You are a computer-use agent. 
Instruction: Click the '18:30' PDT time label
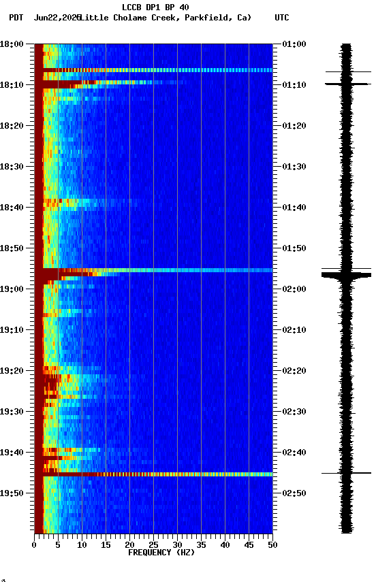click(12, 167)
